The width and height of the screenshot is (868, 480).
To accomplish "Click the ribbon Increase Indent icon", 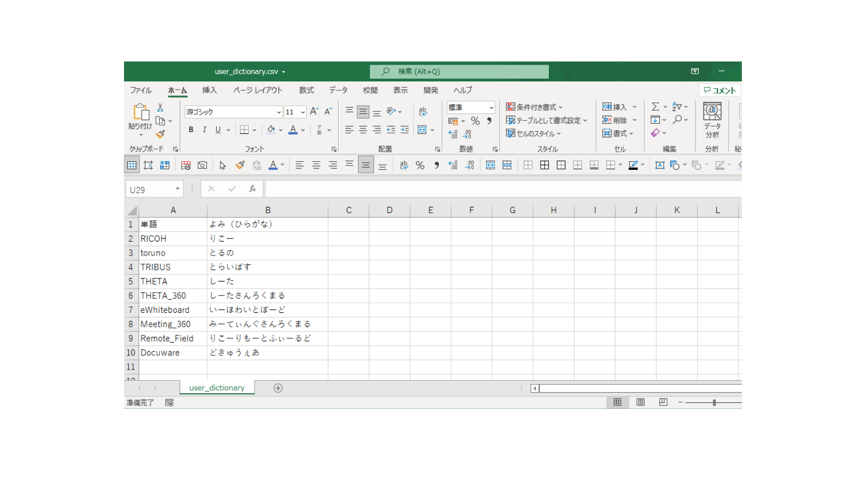I will (x=404, y=129).
